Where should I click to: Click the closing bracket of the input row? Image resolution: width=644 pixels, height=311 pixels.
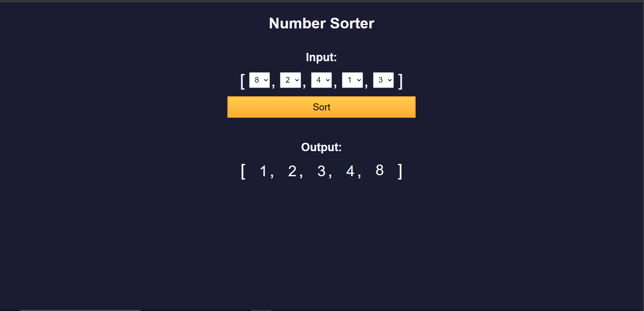(400, 81)
